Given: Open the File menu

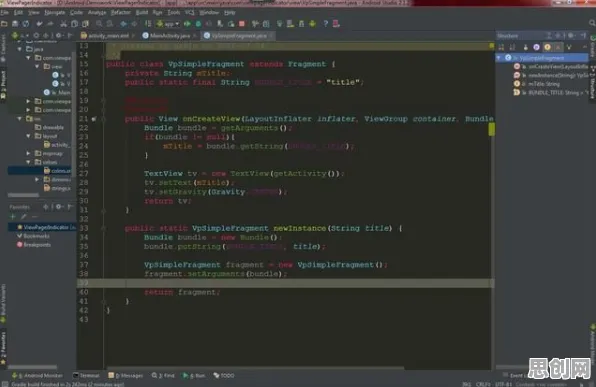Looking at the screenshot, I should point(5,13).
